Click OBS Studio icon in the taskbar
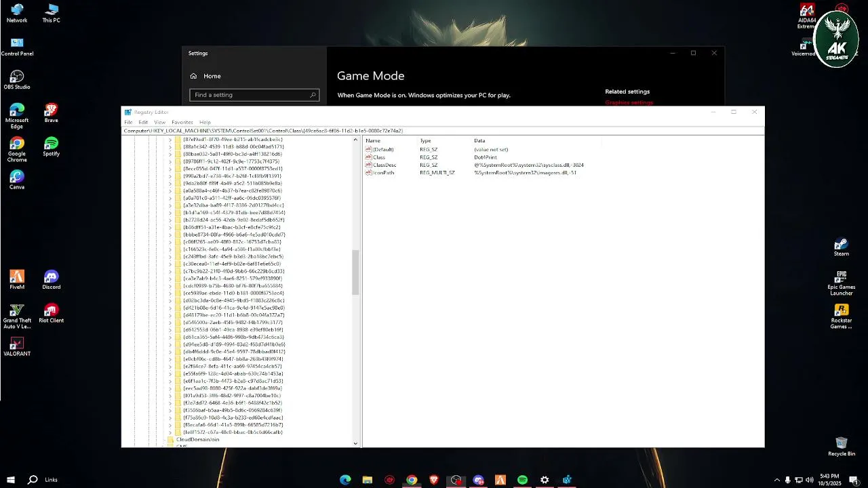This screenshot has height=488, width=868. pyautogui.click(x=456, y=480)
